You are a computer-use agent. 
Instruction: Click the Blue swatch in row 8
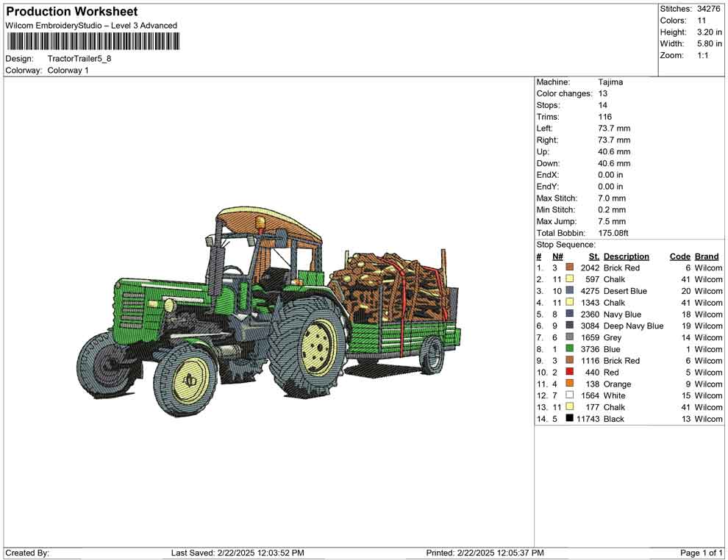[570, 349]
